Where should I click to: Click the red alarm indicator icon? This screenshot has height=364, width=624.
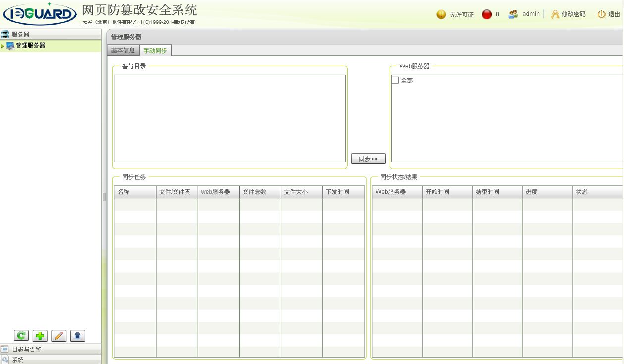click(487, 14)
